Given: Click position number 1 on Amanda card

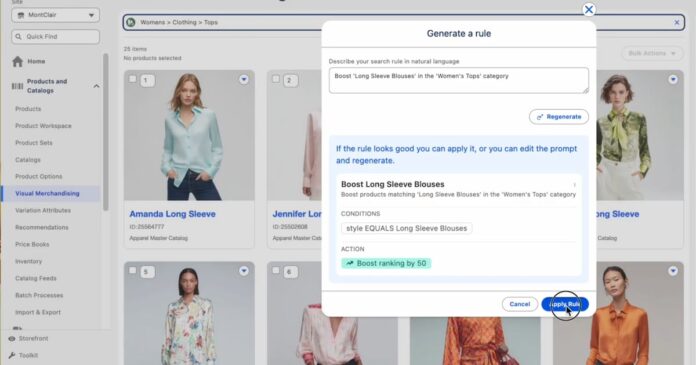Looking at the screenshot, I should [147, 80].
